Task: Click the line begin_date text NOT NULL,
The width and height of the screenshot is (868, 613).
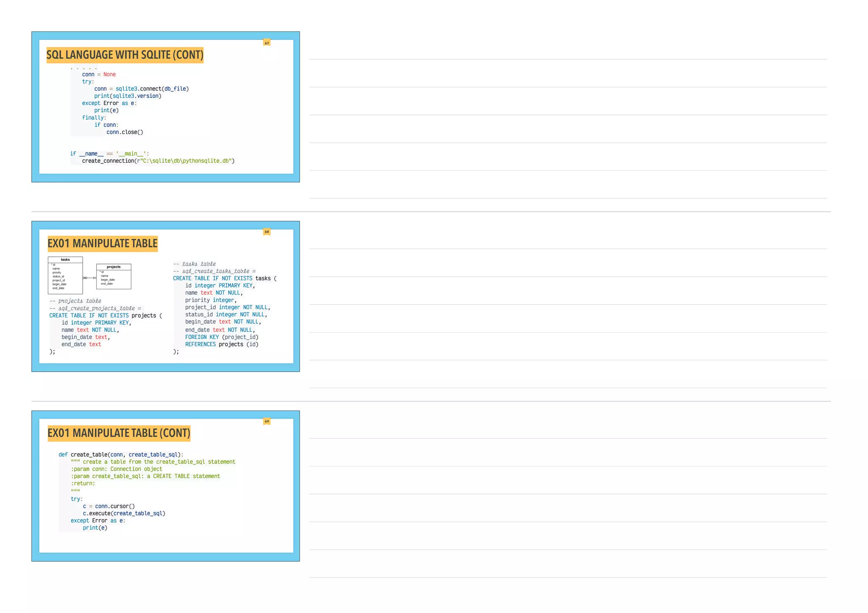Action: click(x=223, y=322)
